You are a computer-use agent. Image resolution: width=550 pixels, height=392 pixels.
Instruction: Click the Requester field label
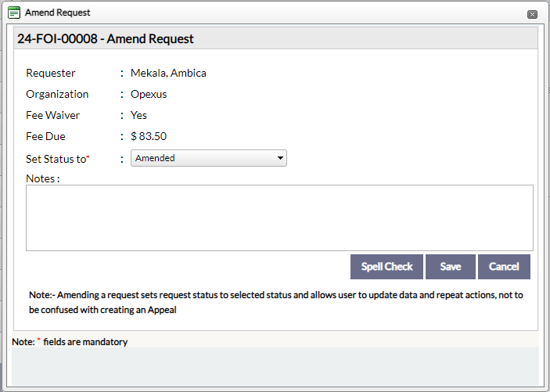(51, 73)
